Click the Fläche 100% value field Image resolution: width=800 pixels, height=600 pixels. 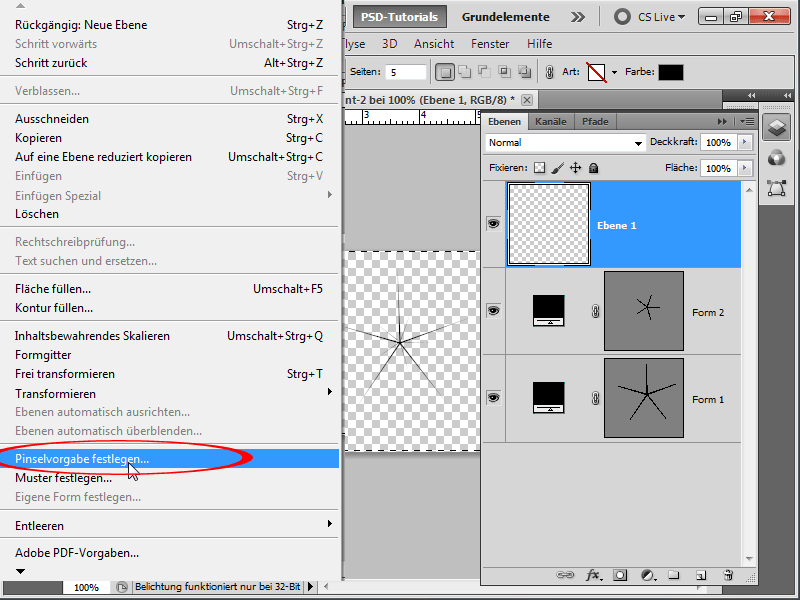coord(719,168)
